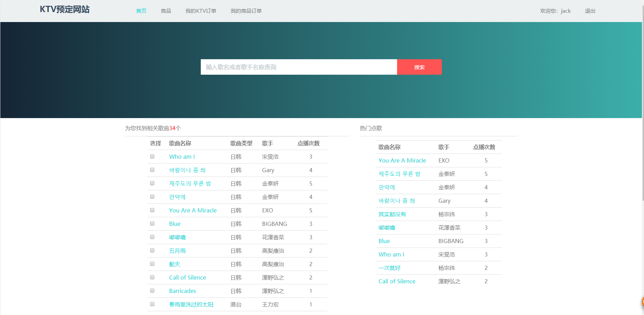The image size is (644, 315).
Task: Click the 嘟嘟噜 song link
Action: pyautogui.click(x=177, y=237)
